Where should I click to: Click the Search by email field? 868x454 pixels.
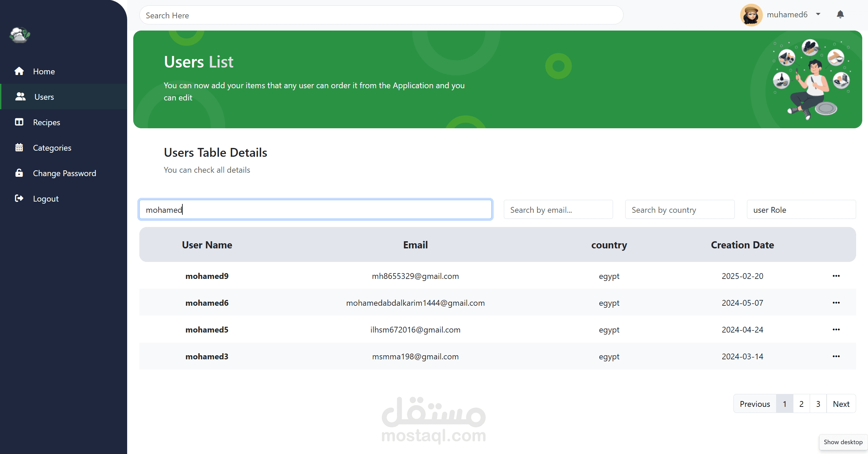tap(558, 210)
